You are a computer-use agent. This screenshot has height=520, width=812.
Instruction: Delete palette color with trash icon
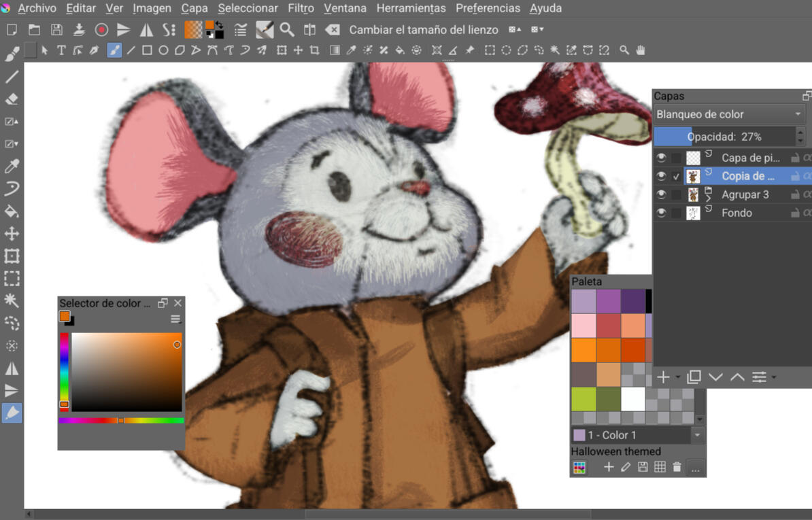tap(677, 467)
